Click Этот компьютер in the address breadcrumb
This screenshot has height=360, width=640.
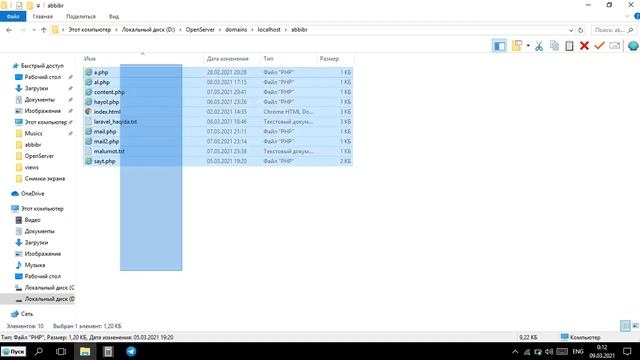(89, 30)
